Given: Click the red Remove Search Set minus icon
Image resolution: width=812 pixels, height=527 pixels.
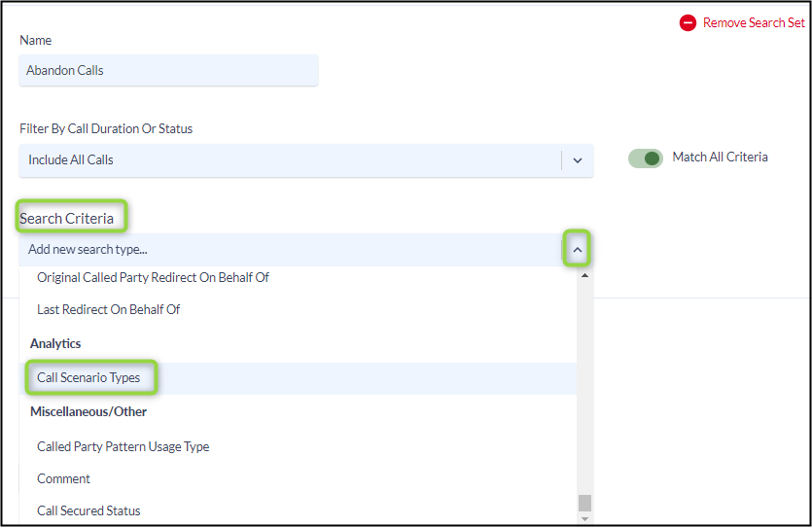Looking at the screenshot, I should 688,22.
